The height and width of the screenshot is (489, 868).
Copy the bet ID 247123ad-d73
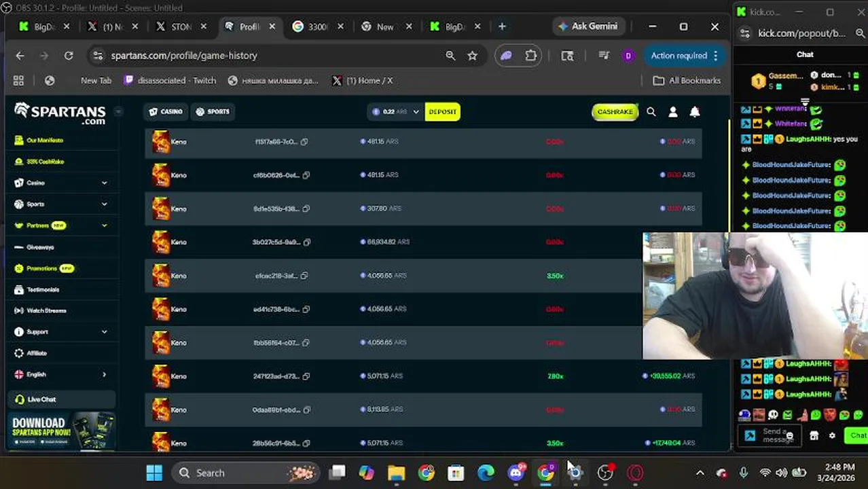coord(306,376)
